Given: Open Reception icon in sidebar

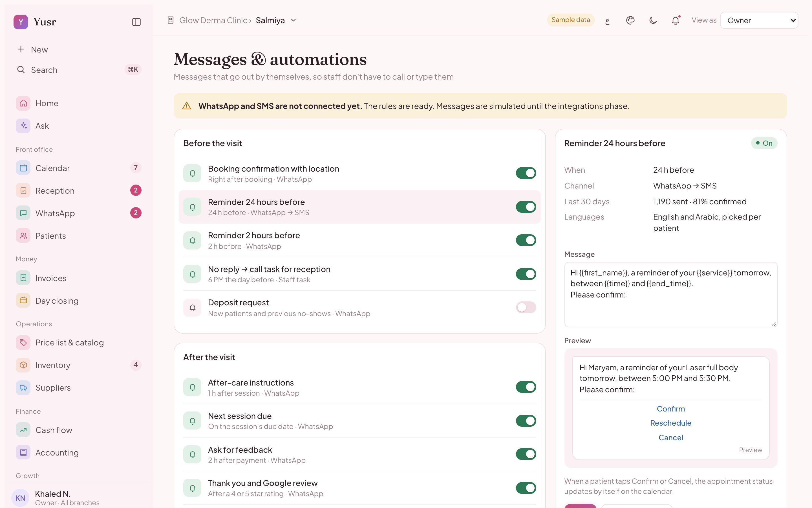Looking at the screenshot, I should click(x=23, y=190).
